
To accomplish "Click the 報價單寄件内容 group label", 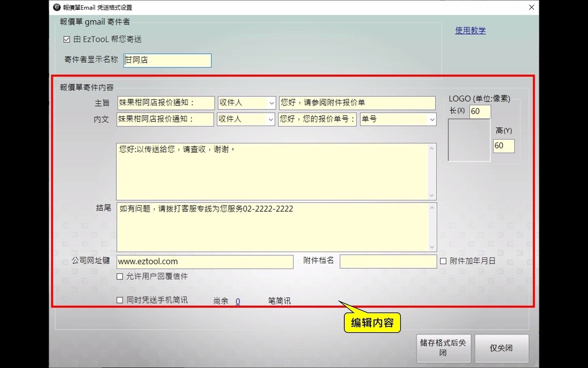I will point(87,88).
